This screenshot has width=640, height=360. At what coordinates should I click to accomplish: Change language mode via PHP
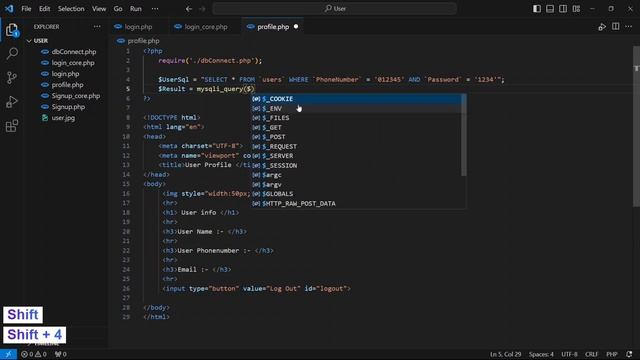point(611,354)
